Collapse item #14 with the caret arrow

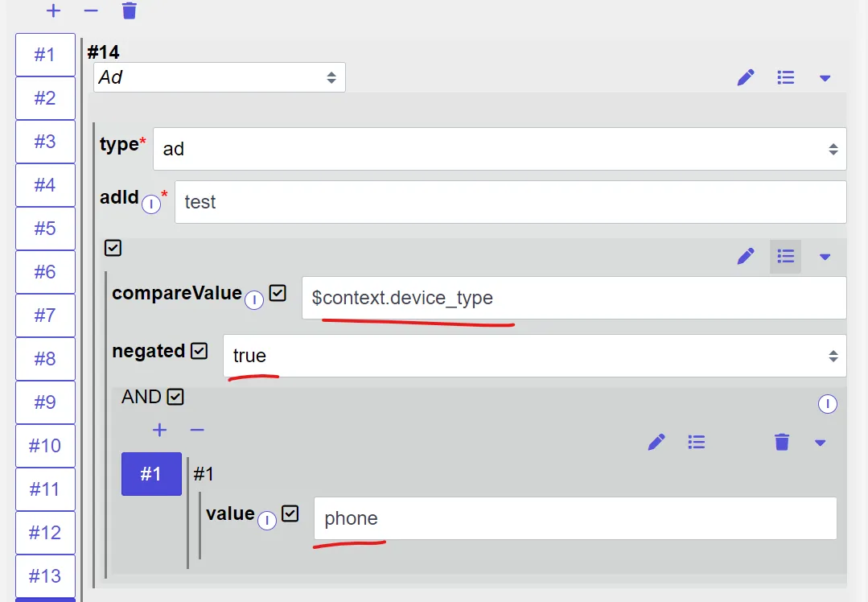point(825,78)
